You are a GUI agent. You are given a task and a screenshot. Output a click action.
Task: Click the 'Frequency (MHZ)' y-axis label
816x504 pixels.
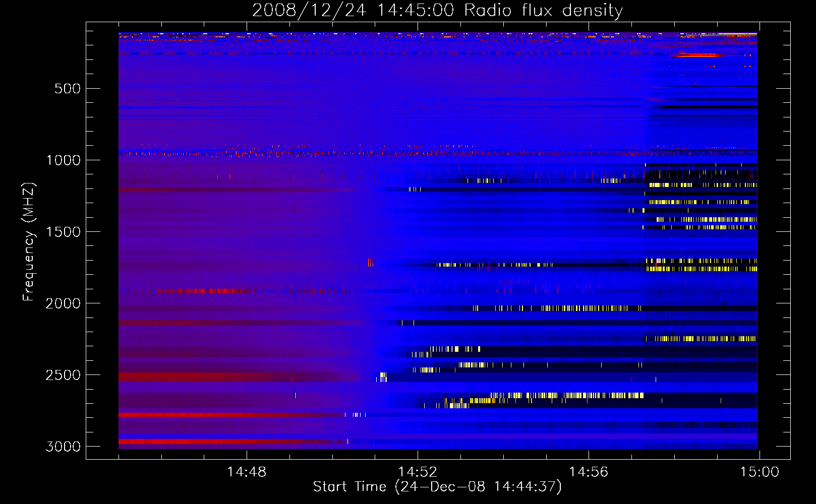29,241
